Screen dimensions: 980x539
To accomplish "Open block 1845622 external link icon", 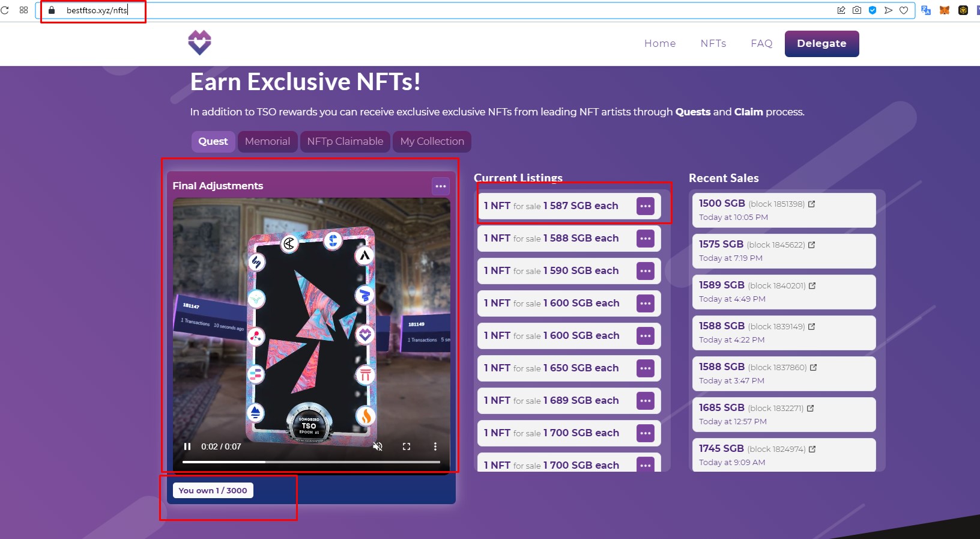I will pyautogui.click(x=812, y=245).
